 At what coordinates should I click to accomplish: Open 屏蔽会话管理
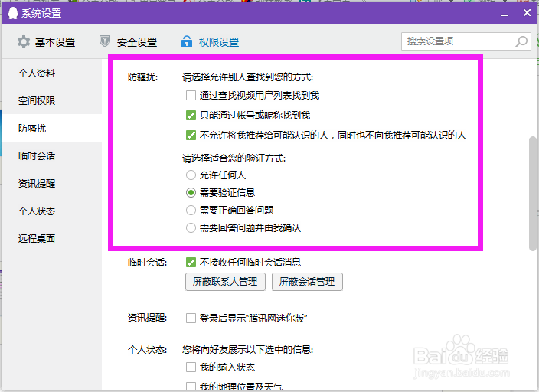pyautogui.click(x=307, y=282)
